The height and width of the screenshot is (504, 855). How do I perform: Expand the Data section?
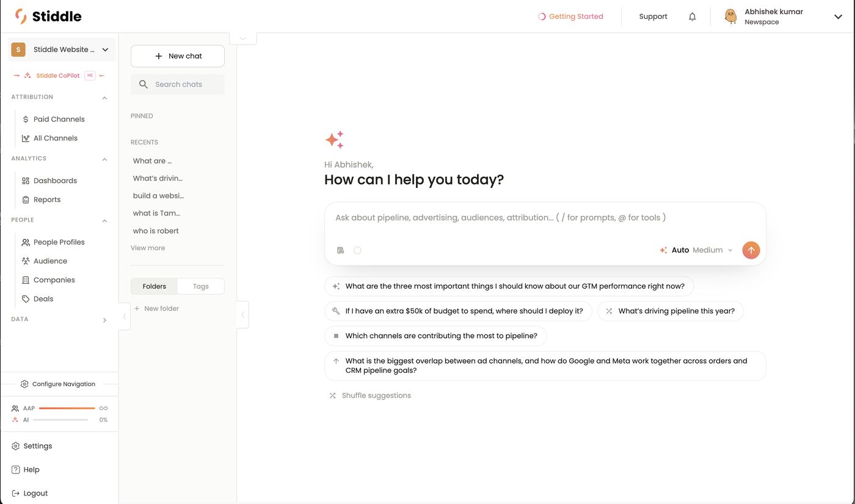104,320
